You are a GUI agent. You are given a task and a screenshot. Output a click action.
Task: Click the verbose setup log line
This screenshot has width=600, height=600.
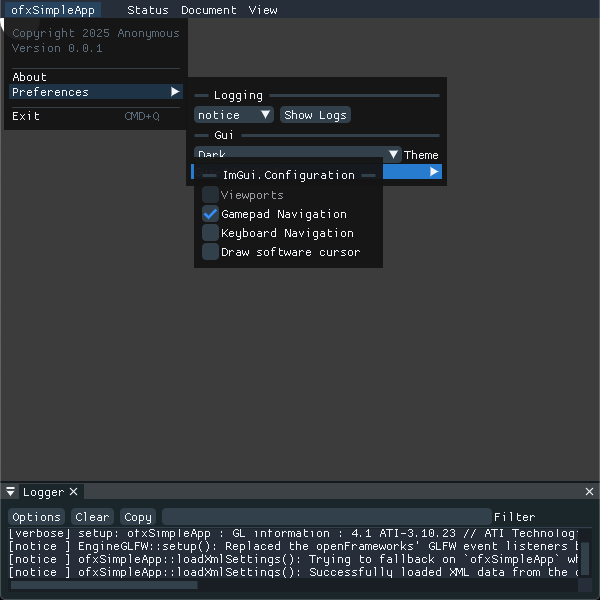(293, 533)
